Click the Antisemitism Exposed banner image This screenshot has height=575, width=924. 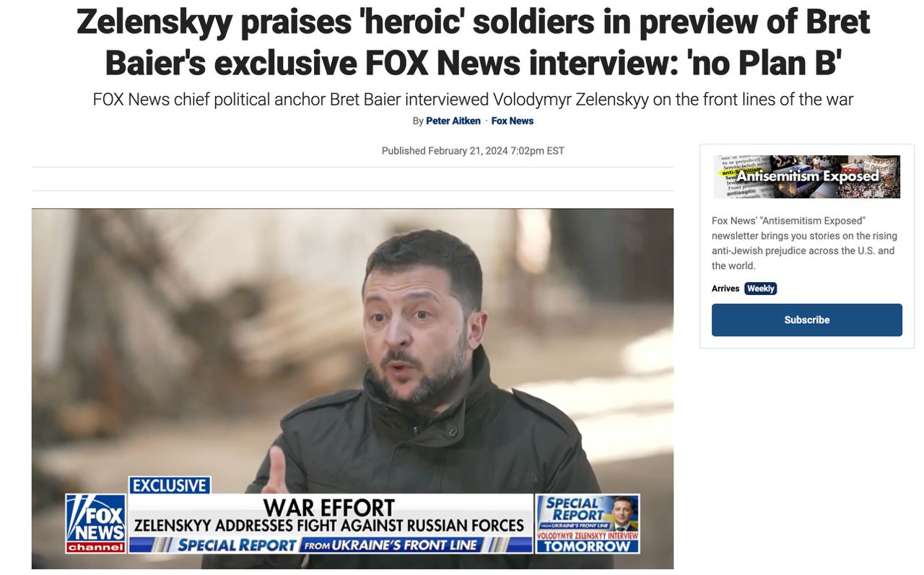click(807, 176)
